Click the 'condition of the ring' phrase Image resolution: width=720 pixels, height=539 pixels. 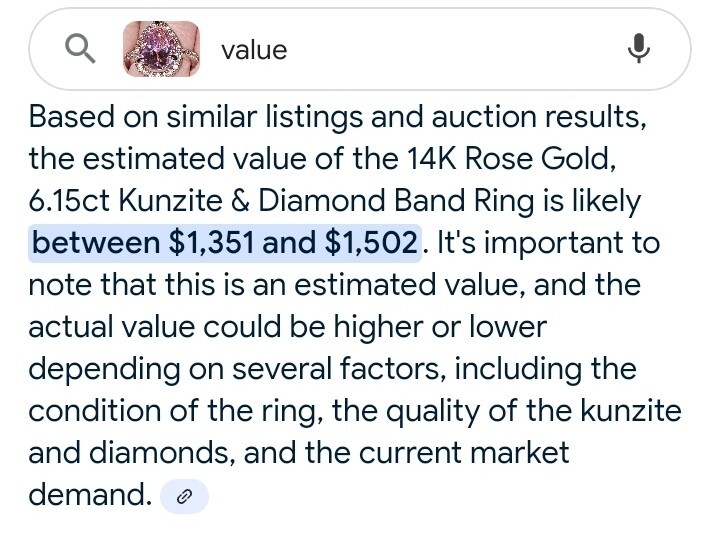[173, 410]
